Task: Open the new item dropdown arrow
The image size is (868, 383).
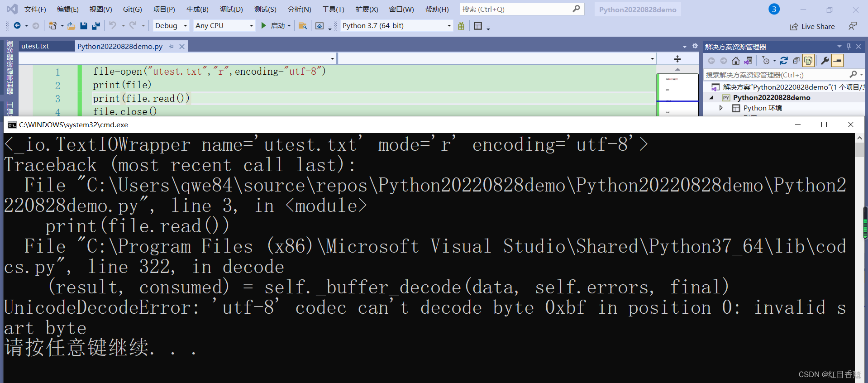Action: point(62,26)
